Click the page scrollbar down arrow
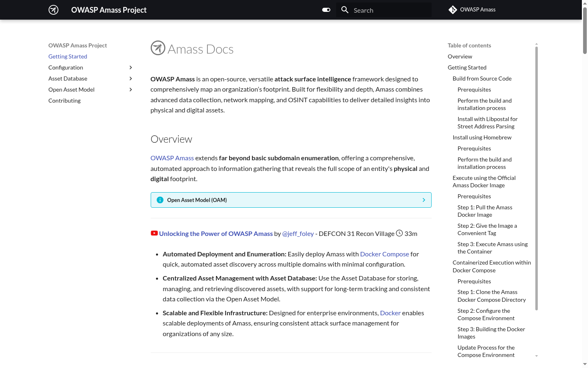This screenshot has width=588, height=368. (585, 364)
